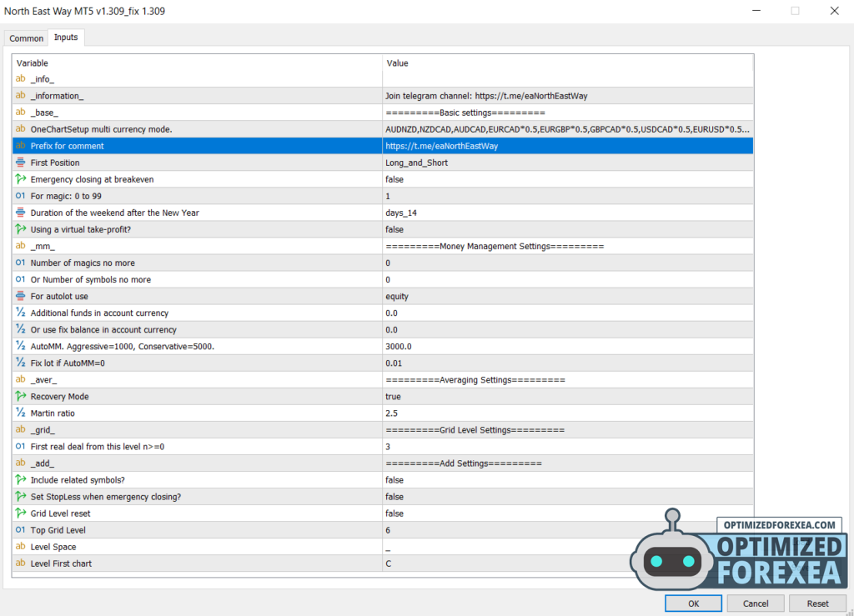Select the Add Settings value cell

click(568, 463)
